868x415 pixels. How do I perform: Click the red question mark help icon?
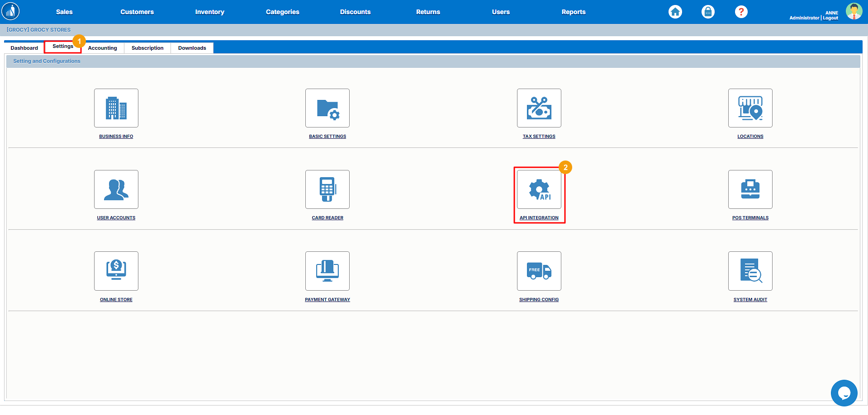741,12
